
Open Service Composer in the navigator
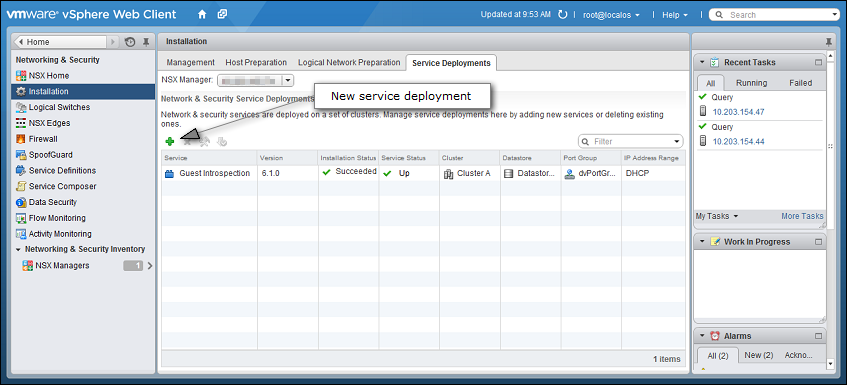tap(63, 186)
